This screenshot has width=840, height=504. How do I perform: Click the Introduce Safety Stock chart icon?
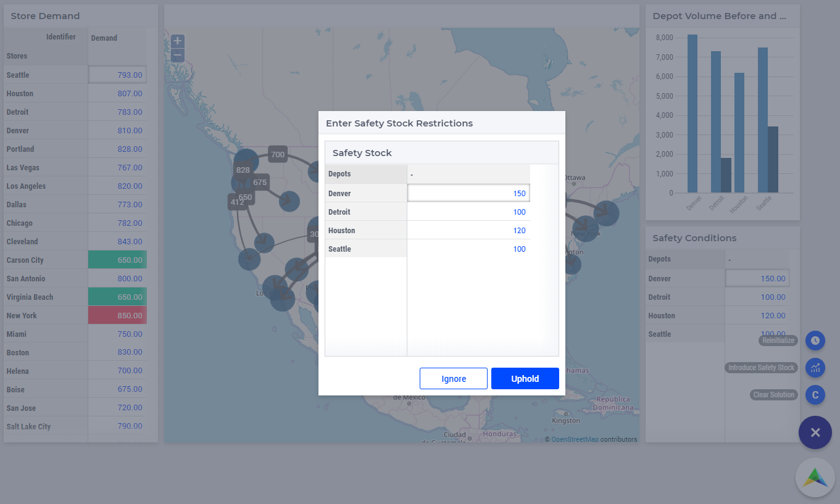pyautogui.click(x=815, y=368)
